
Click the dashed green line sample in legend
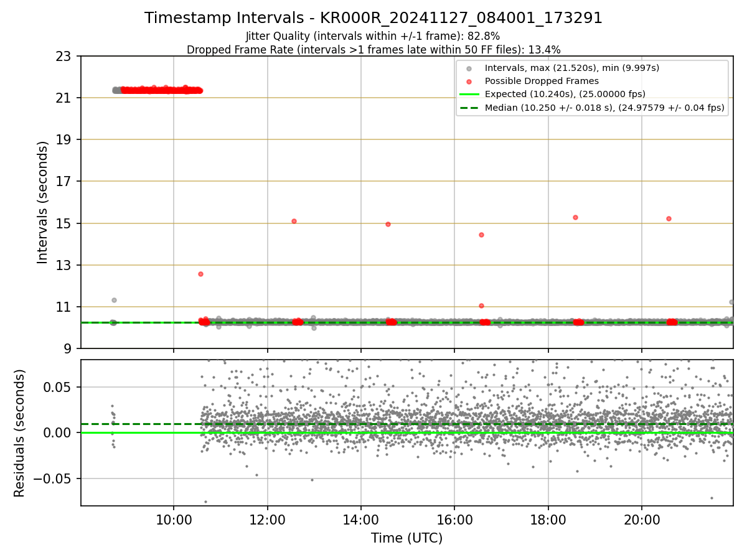[469, 108]
